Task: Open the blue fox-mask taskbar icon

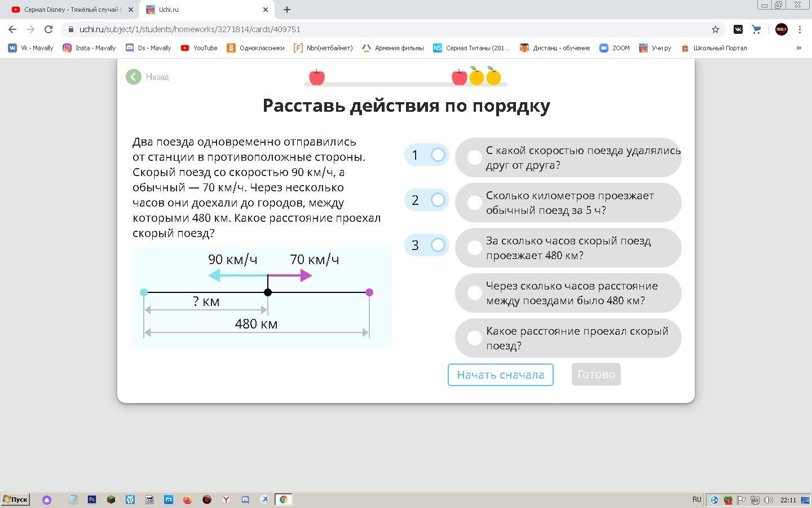Action: 130,500
